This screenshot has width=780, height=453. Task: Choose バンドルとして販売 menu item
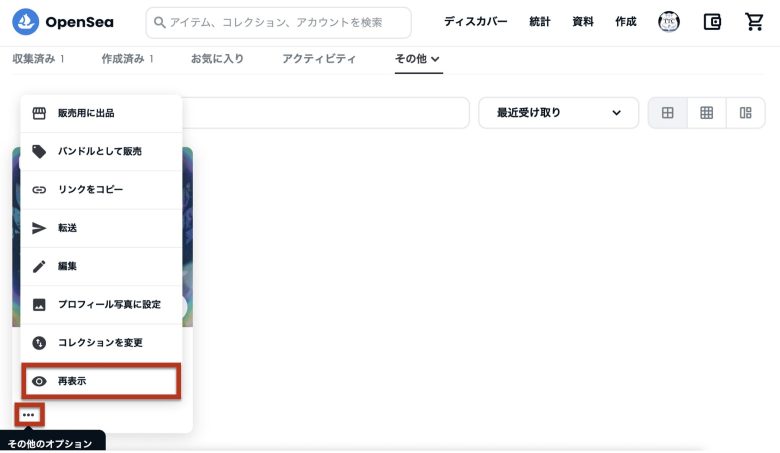[101, 151]
